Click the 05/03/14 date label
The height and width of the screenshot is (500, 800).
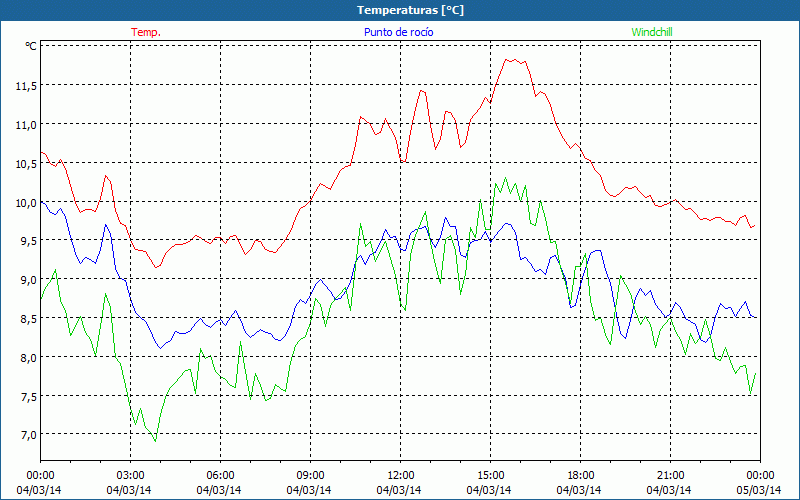(x=760, y=490)
